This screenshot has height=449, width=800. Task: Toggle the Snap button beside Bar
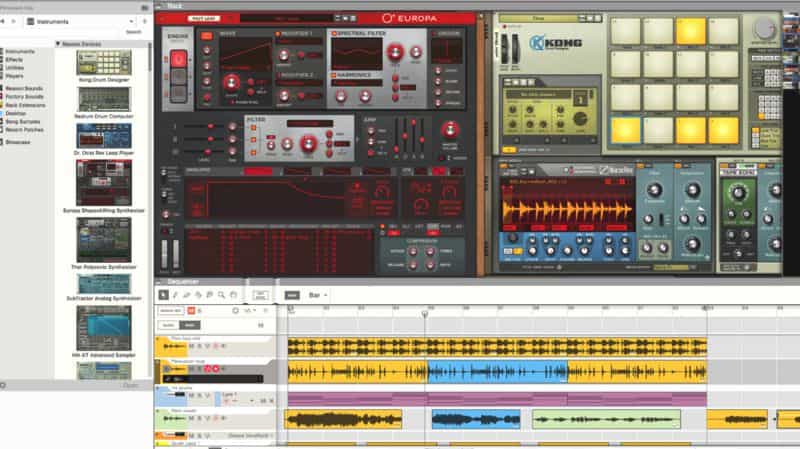292,295
